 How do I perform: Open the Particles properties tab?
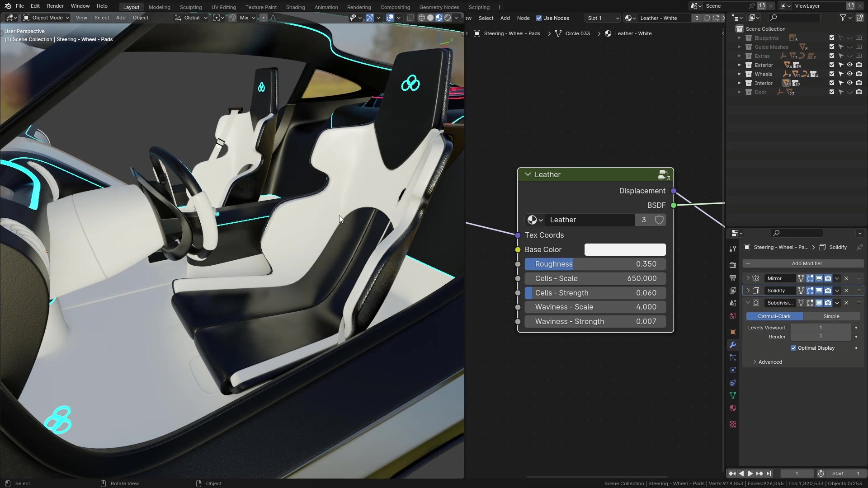click(x=733, y=357)
